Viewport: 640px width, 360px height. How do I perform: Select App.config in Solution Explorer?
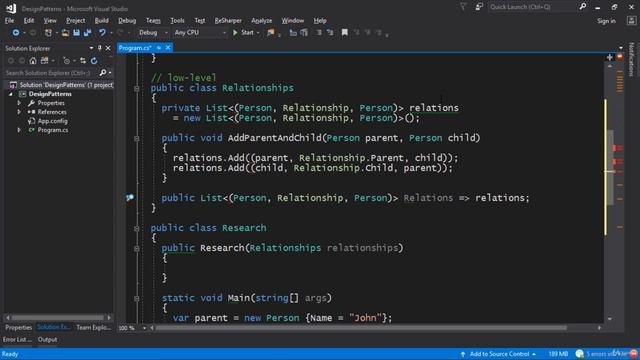pos(52,121)
